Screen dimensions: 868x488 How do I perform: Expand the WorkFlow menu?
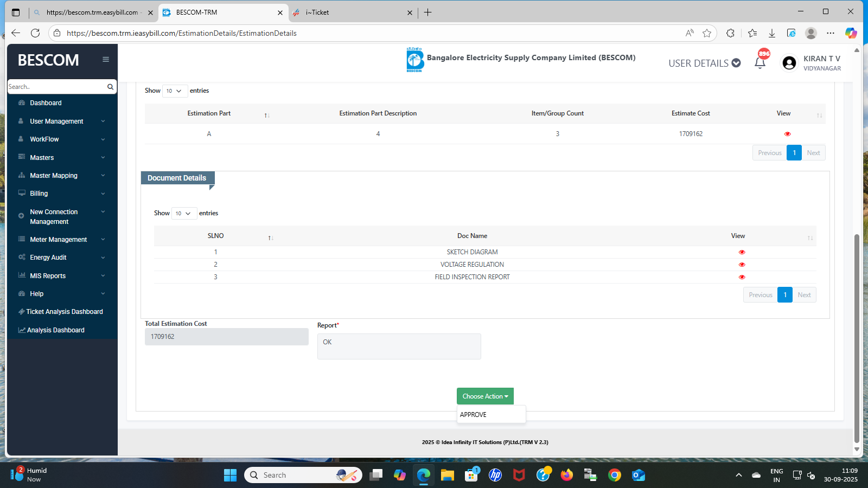[62, 139]
